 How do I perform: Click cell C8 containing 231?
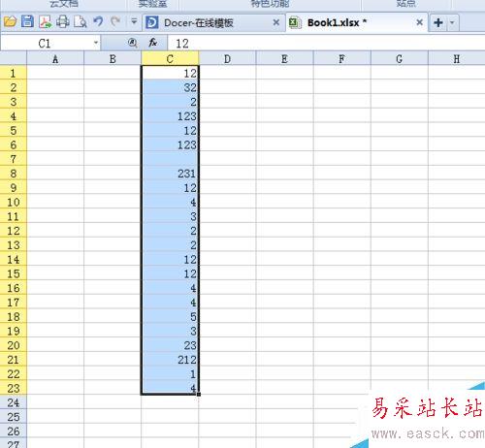pyautogui.click(x=170, y=174)
